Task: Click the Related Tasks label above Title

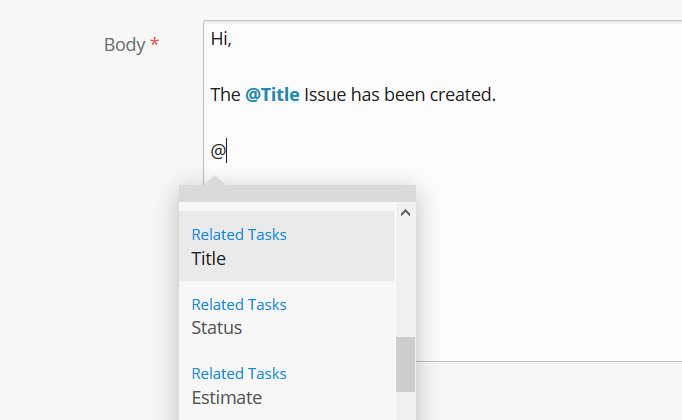Action: tap(239, 235)
